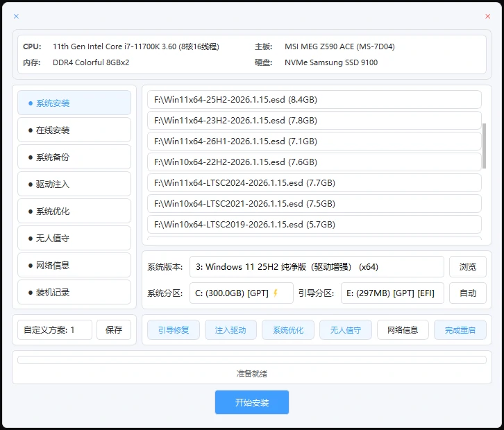Click the MSI MEG Z590 ACE motherboard text
Screen dimensions: 504x430
click(339, 46)
